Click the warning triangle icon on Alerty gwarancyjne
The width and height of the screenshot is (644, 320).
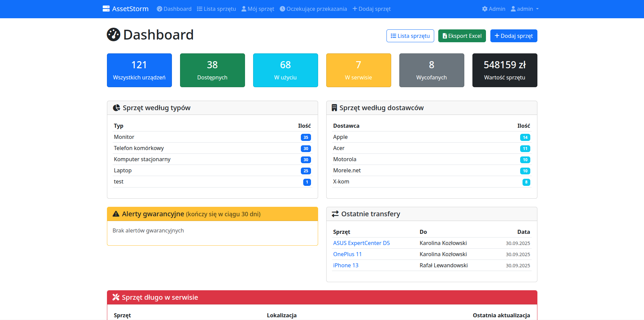click(115, 214)
